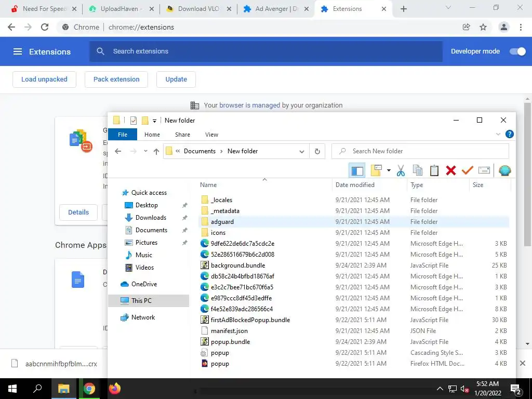Go back in Chrome browser
Viewport: 532px width, 399px height.
point(11,27)
